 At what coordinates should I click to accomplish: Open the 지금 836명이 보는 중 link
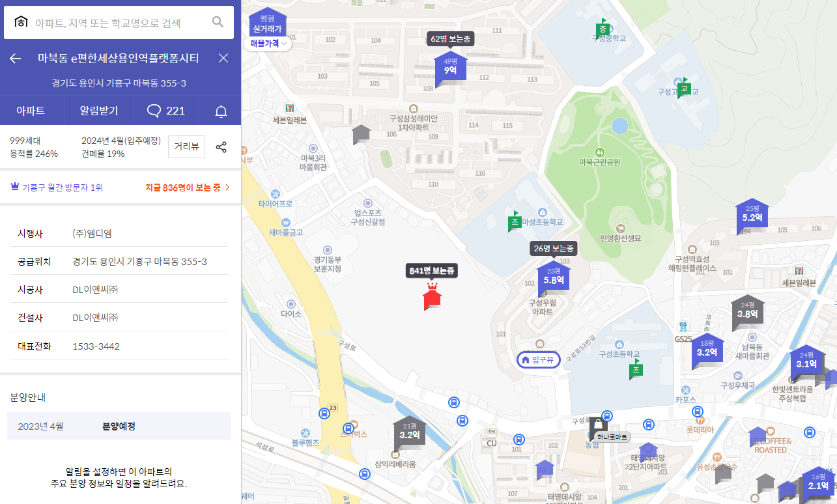188,188
